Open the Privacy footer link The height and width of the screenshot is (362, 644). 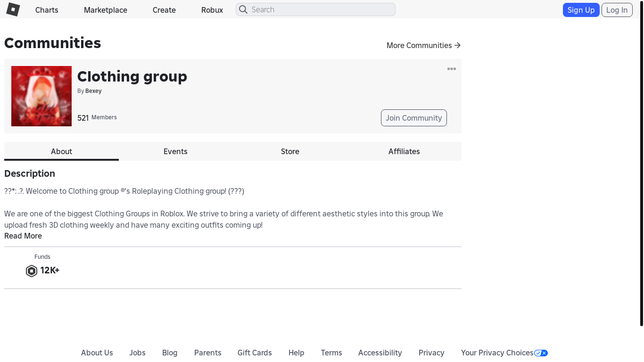pyautogui.click(x=431, y=353)
